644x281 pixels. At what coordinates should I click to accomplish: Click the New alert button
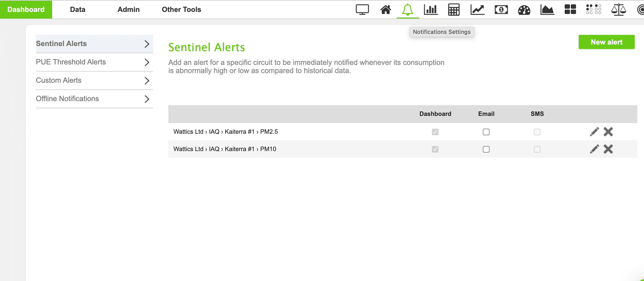click(607, 42)
